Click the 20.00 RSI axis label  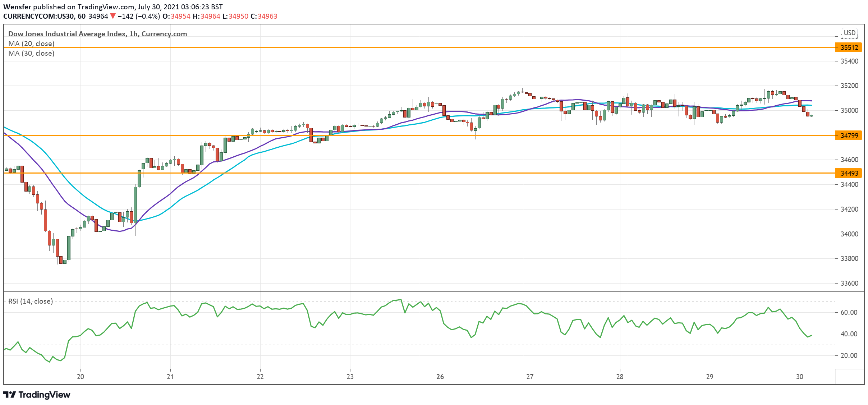pyautogui.click(x=849, y=355)
